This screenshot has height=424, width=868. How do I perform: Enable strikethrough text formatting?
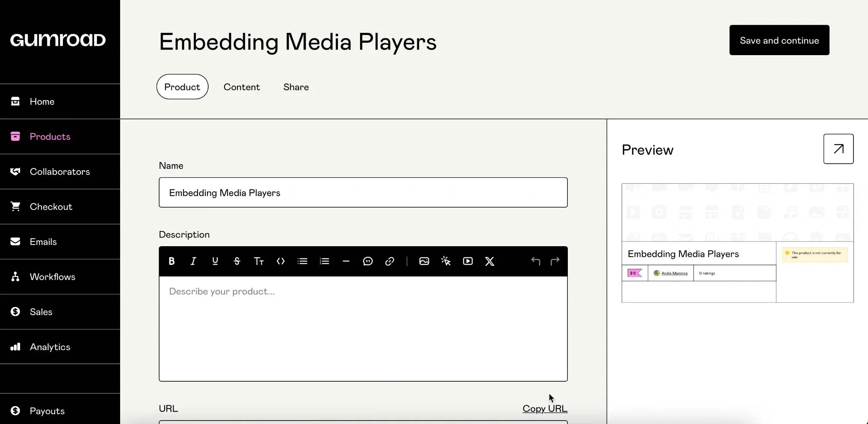(237, 261)
